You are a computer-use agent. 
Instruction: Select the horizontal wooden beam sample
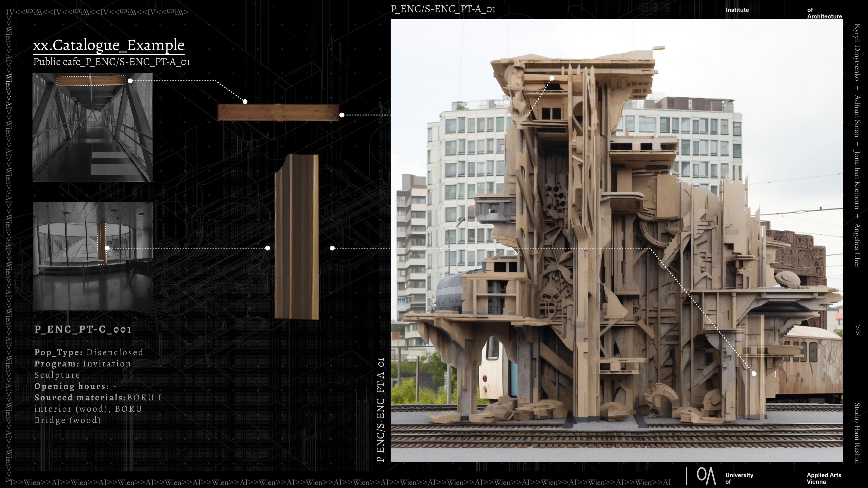[x=278, y=113]
